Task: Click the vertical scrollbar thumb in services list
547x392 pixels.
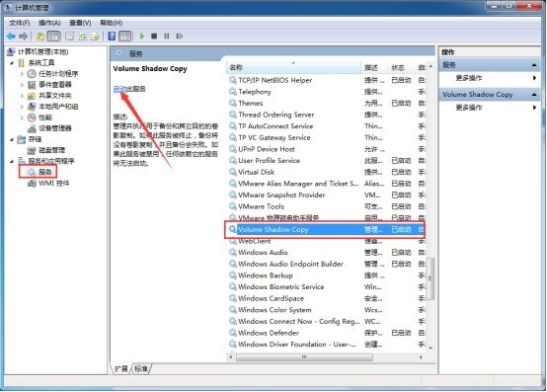Action: tap(430, 278)
